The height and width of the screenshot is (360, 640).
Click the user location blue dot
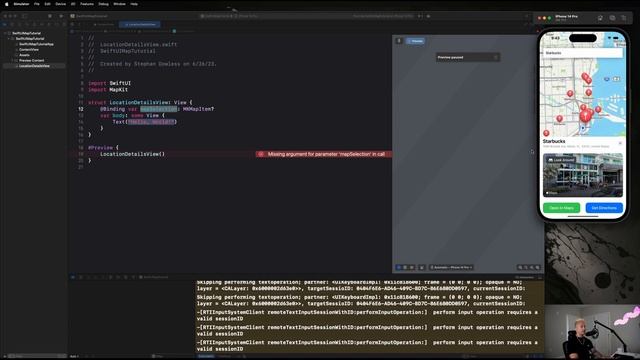click(583, 128)
